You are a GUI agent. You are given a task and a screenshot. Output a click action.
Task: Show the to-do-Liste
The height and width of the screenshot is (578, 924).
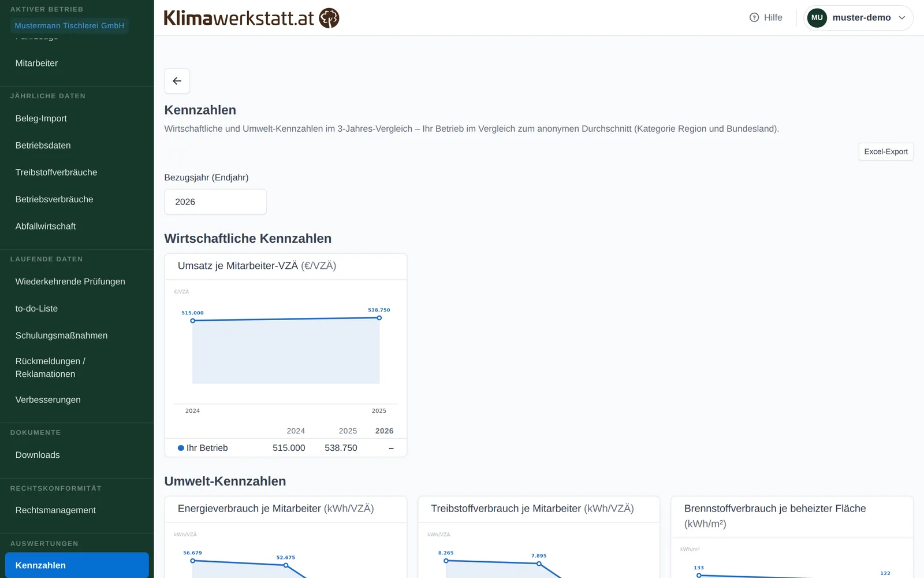(36, 309)
